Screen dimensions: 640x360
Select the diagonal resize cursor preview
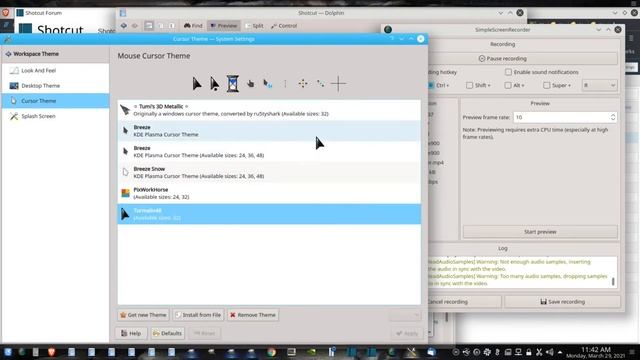(321, 84)
